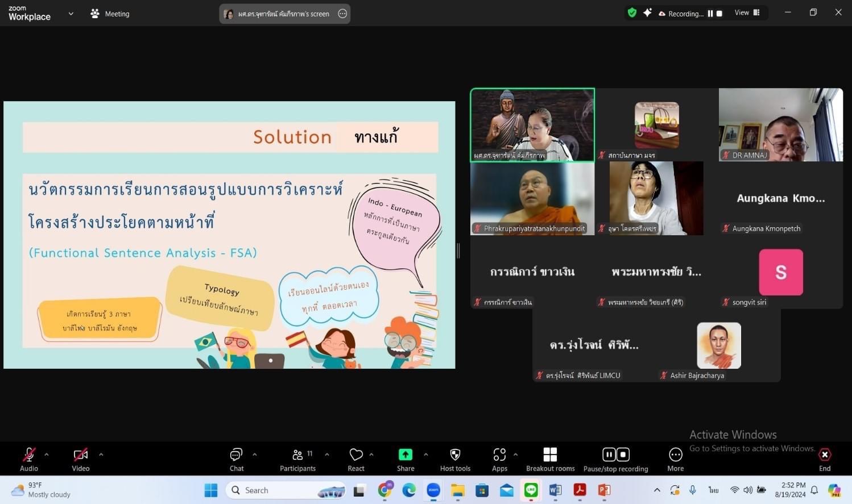End the meeting

[825, 460]
